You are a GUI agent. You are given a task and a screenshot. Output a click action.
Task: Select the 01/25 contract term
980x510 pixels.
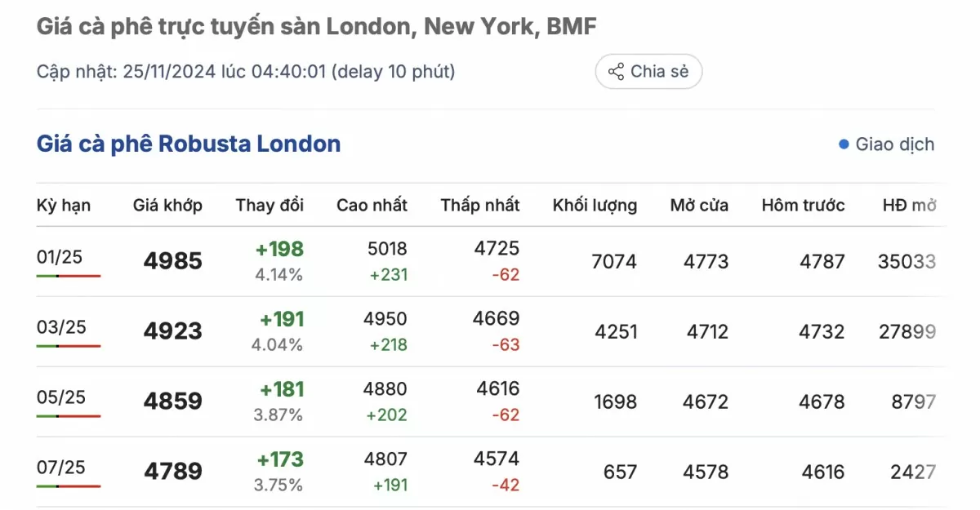pos(60,257)
